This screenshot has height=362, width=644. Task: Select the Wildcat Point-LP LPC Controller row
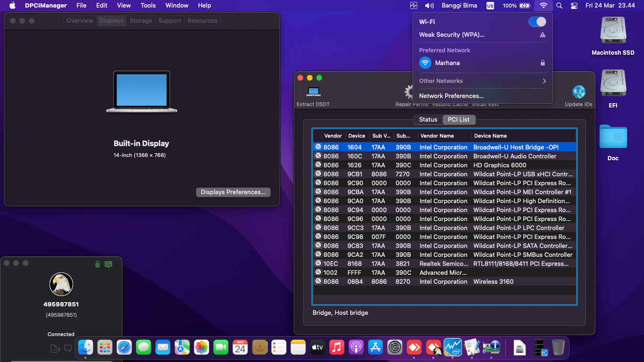point(445,228)
